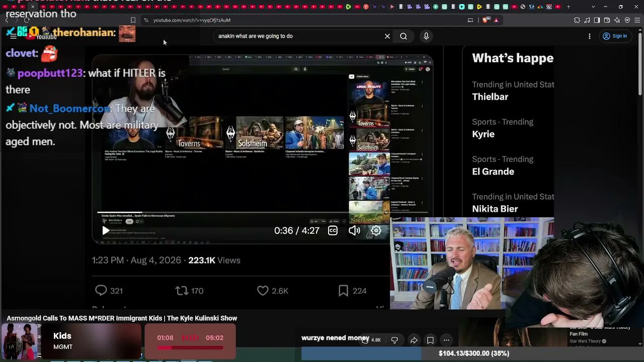Viewport: 644px width, 362px height.
Task: Repost the tweet with 170 reposts
Action: click(189, 291)
